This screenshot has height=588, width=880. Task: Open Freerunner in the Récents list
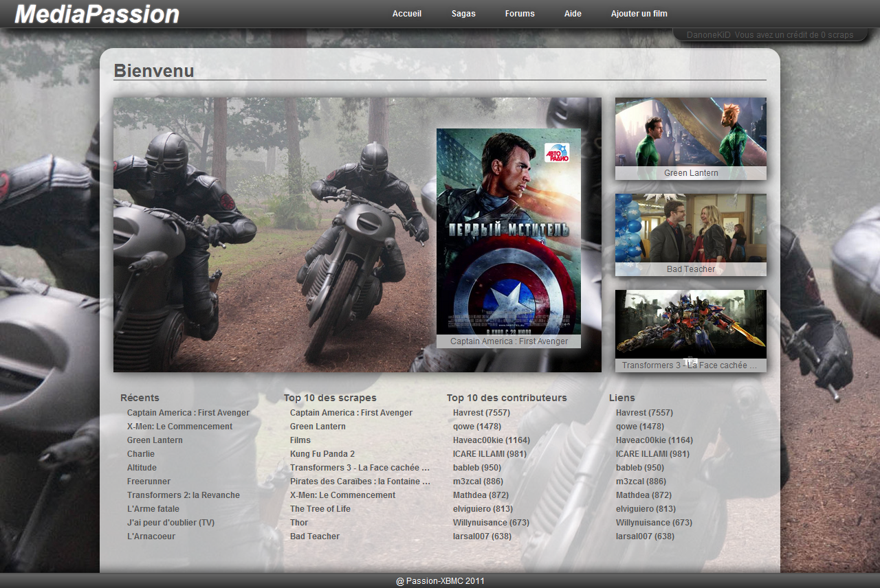[x=148, y=482]
